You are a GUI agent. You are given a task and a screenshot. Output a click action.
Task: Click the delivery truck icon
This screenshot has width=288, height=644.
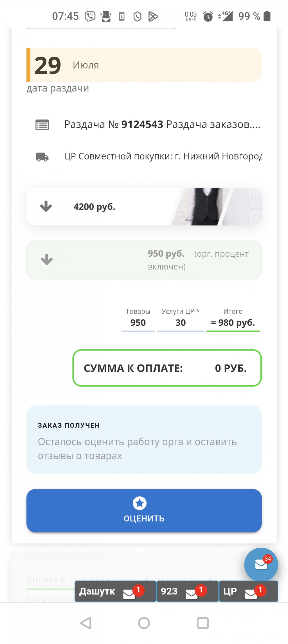(42, 157)
